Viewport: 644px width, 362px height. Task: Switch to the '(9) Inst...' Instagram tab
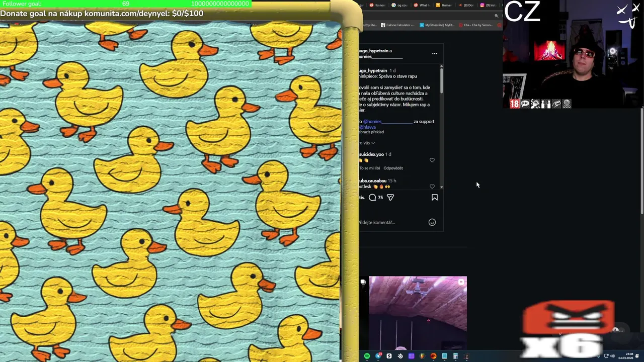tap(489, 5)
